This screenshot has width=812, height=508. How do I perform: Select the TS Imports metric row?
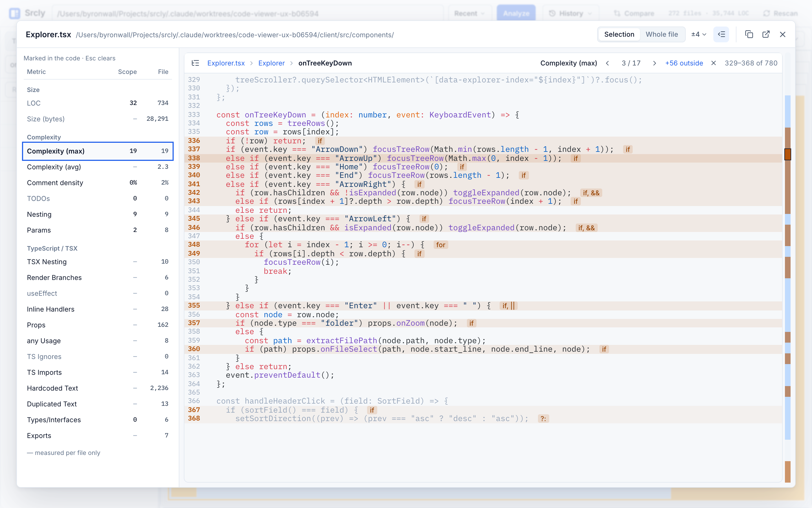tap(98, 372)
